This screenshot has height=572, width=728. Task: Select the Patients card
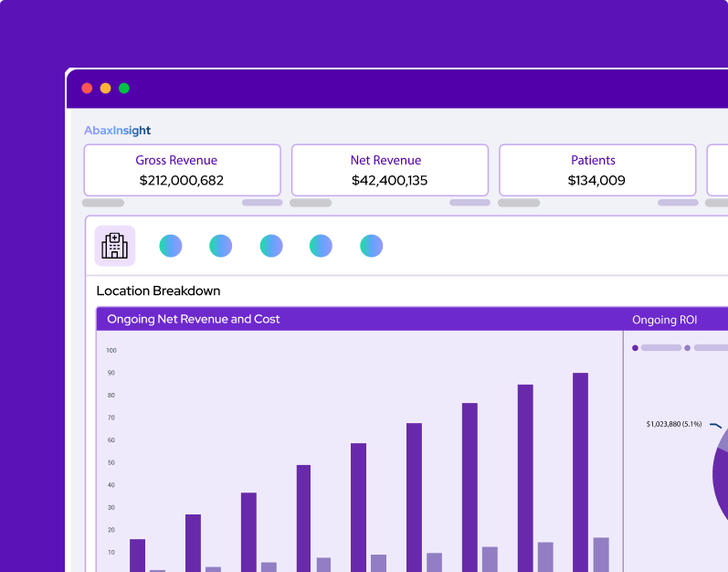point(597,170)
